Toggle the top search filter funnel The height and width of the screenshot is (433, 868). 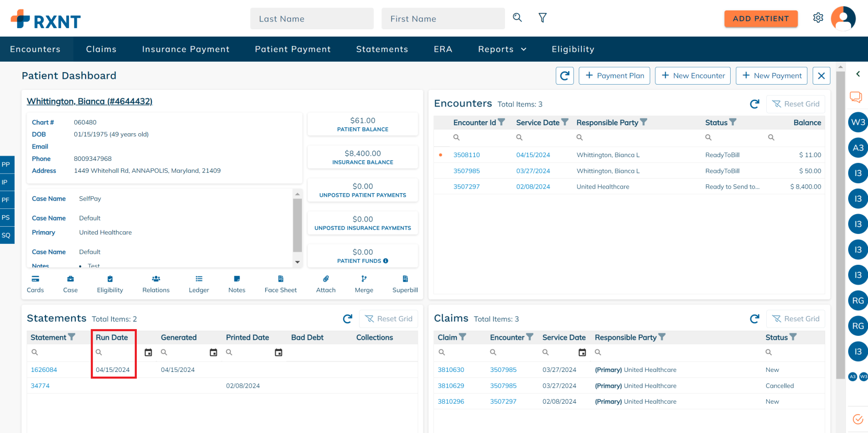(x=543, y=18)
